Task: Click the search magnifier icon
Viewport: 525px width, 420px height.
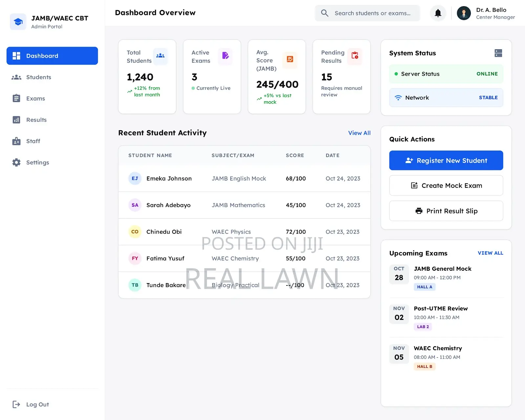Action: (x=325, y=13)
